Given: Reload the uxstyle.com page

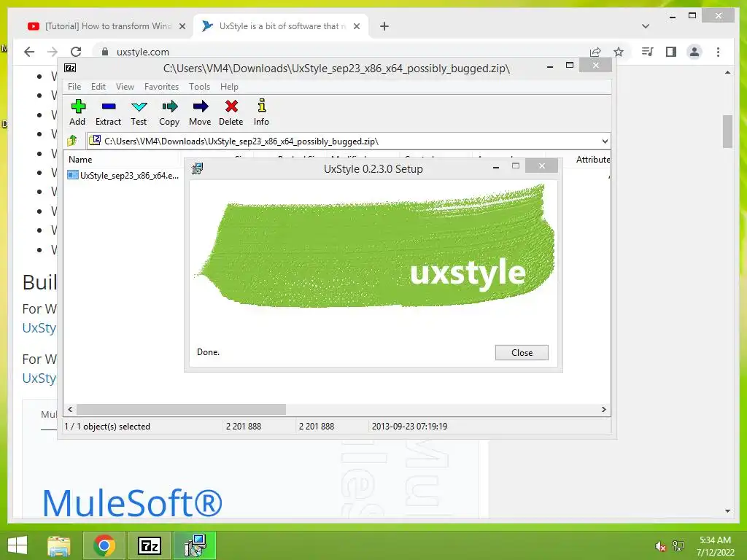Looking at the screenshot, I should point(76,52).
